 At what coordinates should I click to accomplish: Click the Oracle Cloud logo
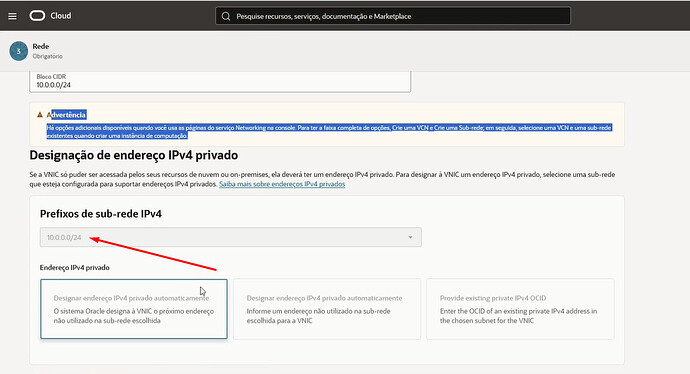[x=37, y=16]
